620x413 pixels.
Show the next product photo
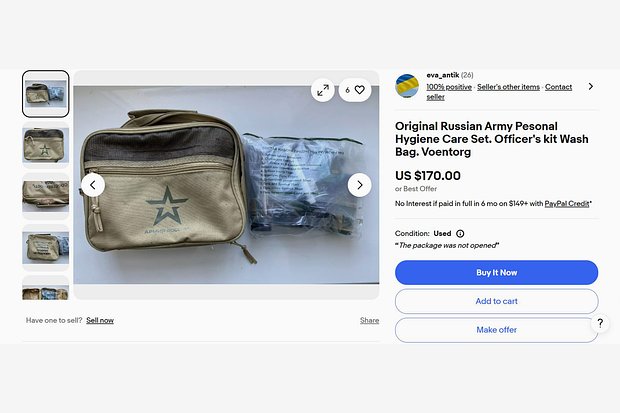point(359,185)
